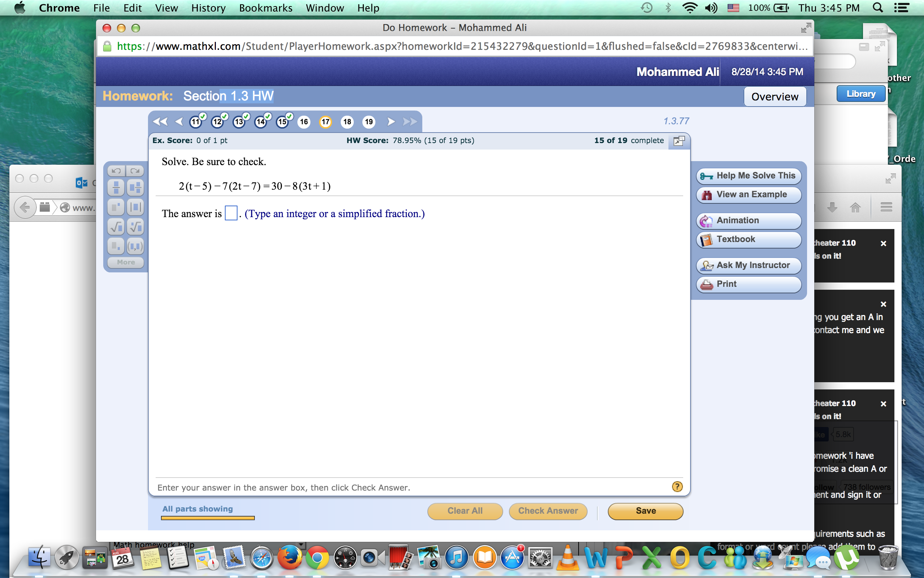Open VLC from the Dock
Screen dimensions: 924x578
click(568, 558)
